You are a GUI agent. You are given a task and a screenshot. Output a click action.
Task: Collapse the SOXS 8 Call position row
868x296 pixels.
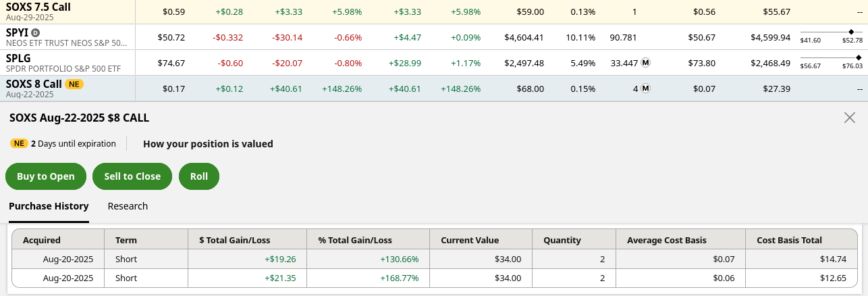pyautogui.click(x=34, y=84)
